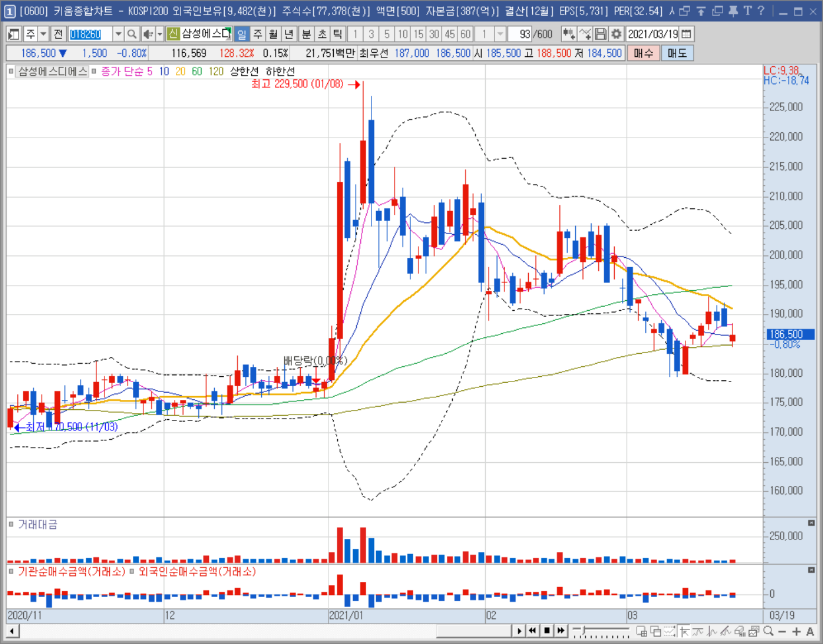Open chart settings gear icon
This screenshot has height=644, width=823.
pos(616,34)
